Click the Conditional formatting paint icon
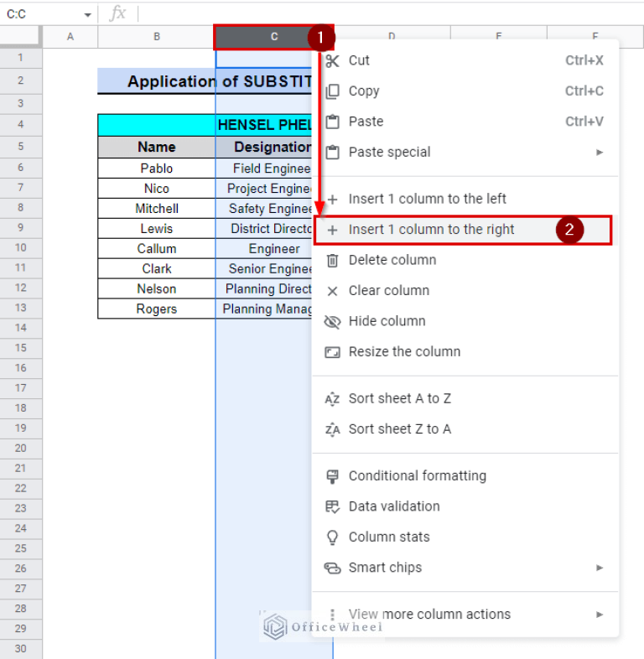Viewport: 644px width, 659px height. click(332, 476)
